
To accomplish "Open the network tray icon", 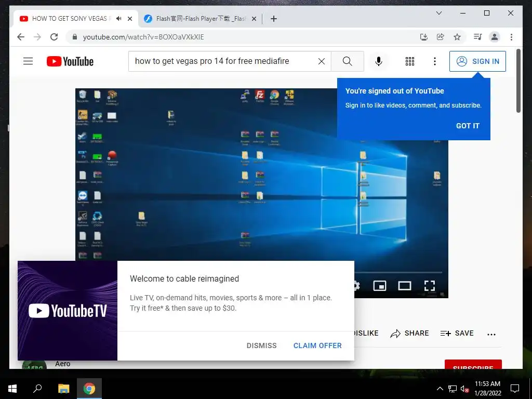I will pyautogui.click(x=453, y=389).
